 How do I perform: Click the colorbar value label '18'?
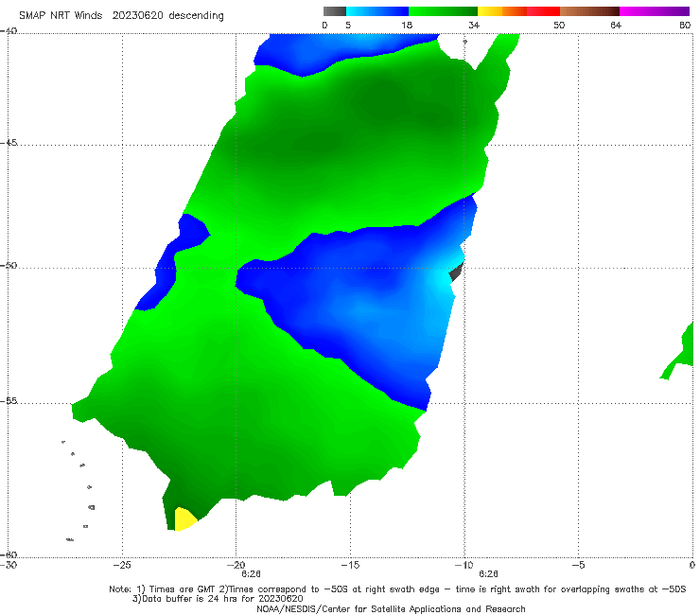[407, 25]
